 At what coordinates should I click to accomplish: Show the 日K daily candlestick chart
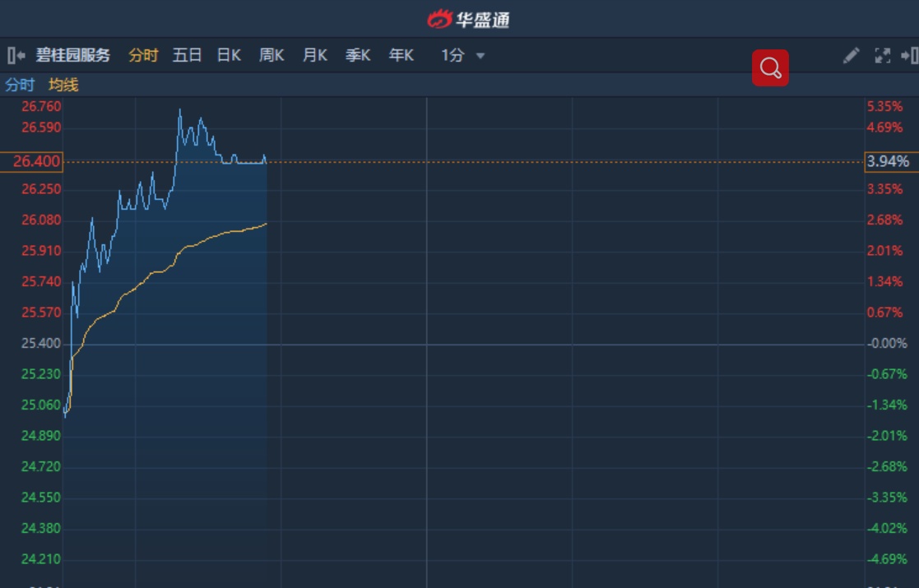(x=229, y=55)
